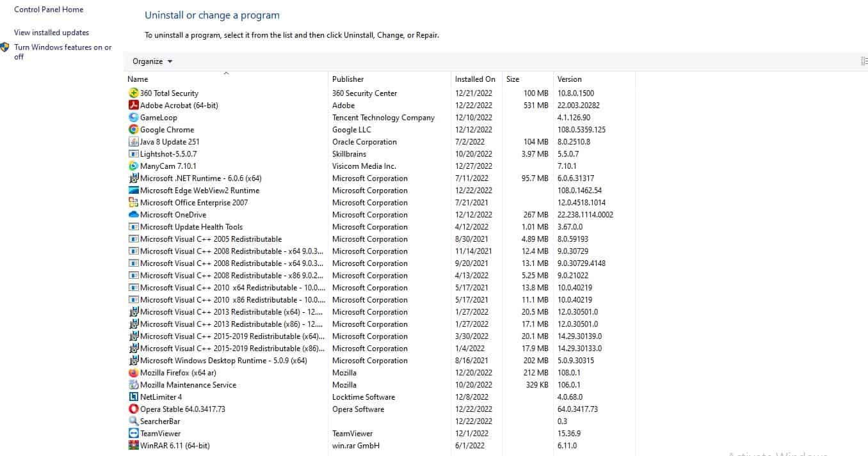
Task: Click the Mozilla Firefox icon
Action: 134,373
